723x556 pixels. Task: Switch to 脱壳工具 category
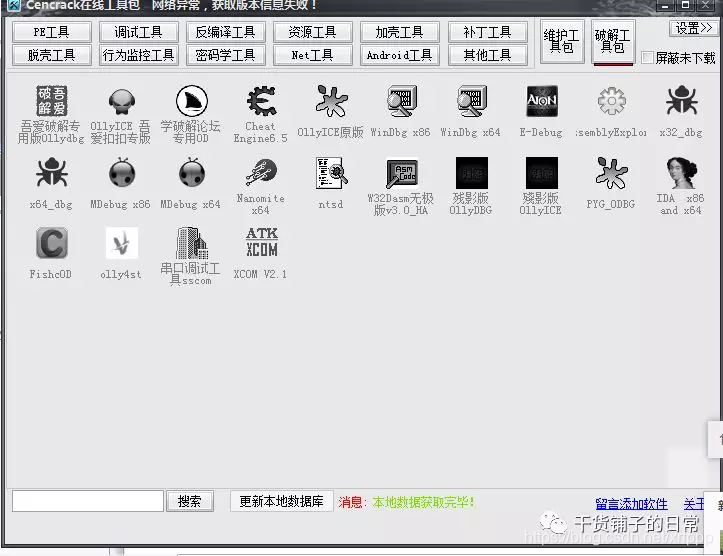(52, 55)
